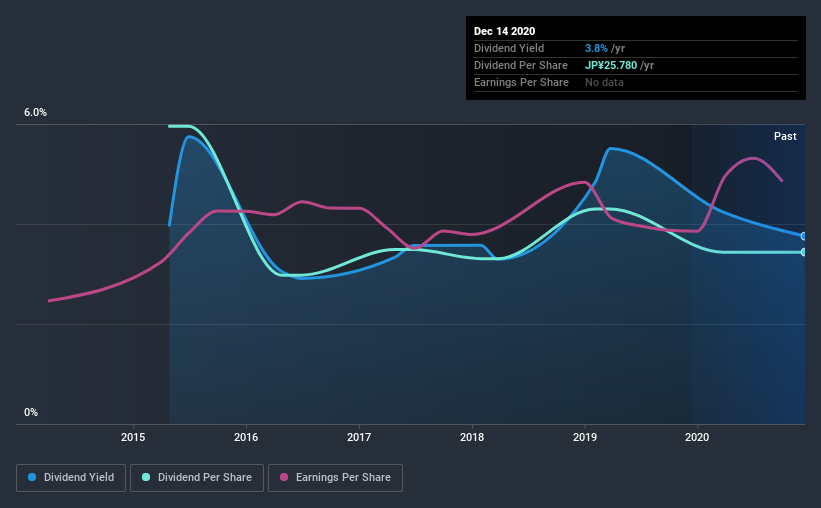Click the 2015 x-axis label

(133, 437)
